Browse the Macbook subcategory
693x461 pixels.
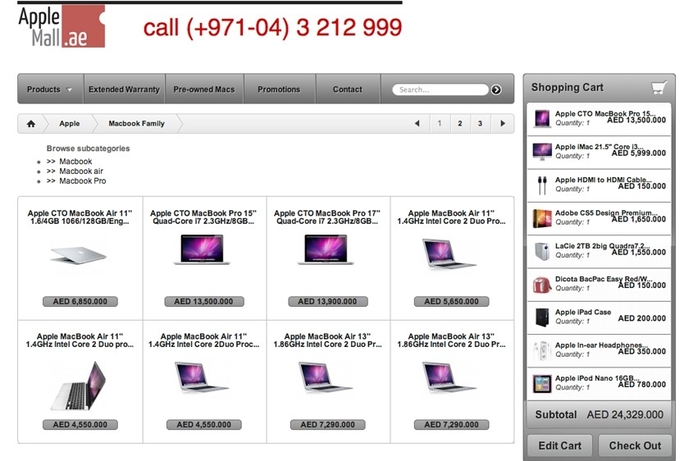point(76,162)
